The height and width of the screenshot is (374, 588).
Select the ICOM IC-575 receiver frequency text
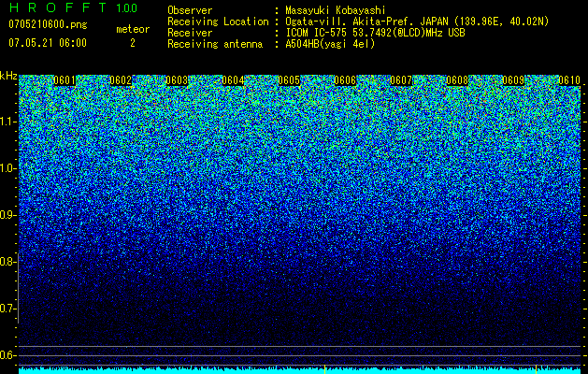click(375, 33)
